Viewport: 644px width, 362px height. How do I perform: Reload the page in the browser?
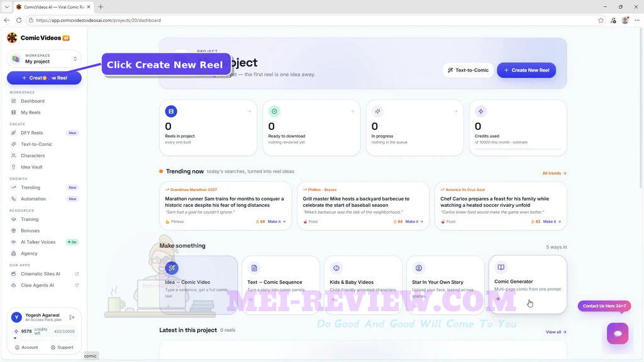pyautogui.click(x=19, y=20)
